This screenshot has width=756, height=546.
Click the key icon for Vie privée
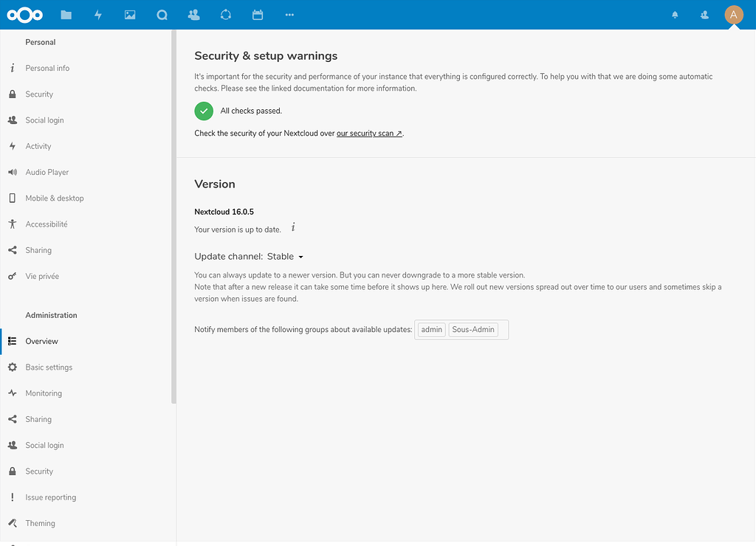[13, 276]
